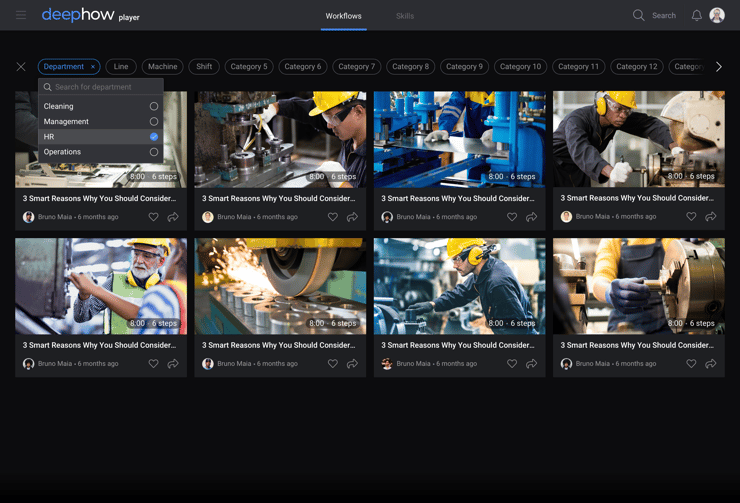Open the Category 11 filter
This screenshot has height=503, width=740.
[x=578, y=67]
